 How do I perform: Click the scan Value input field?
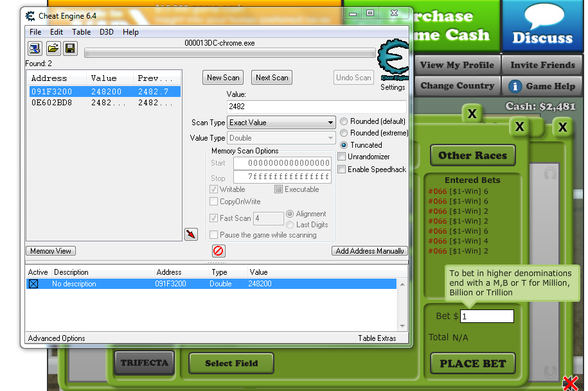tap(316, 107)
